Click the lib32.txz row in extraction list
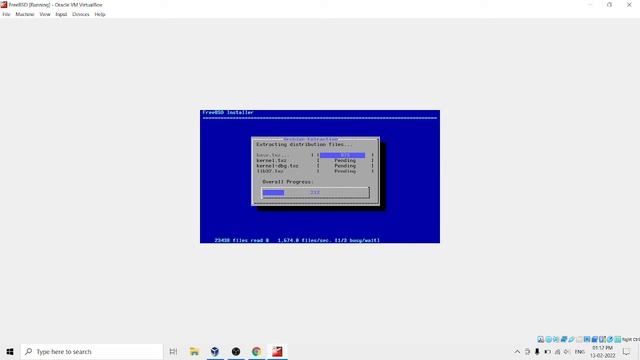640x360 pixels. [315, 171]
